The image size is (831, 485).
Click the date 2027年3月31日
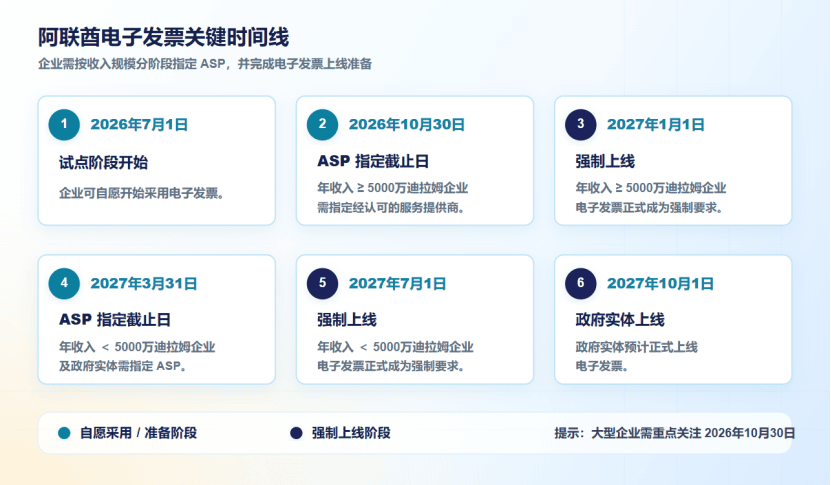click(x=144, y=284)
